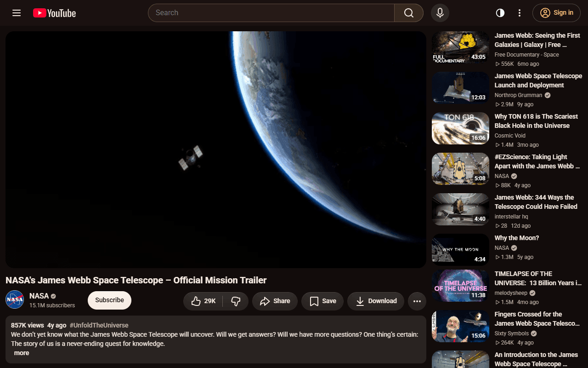The image size is (588, 368).
Task: Open 'Seeing the First Galaxies' thumbnail
Action: (460, 47)
